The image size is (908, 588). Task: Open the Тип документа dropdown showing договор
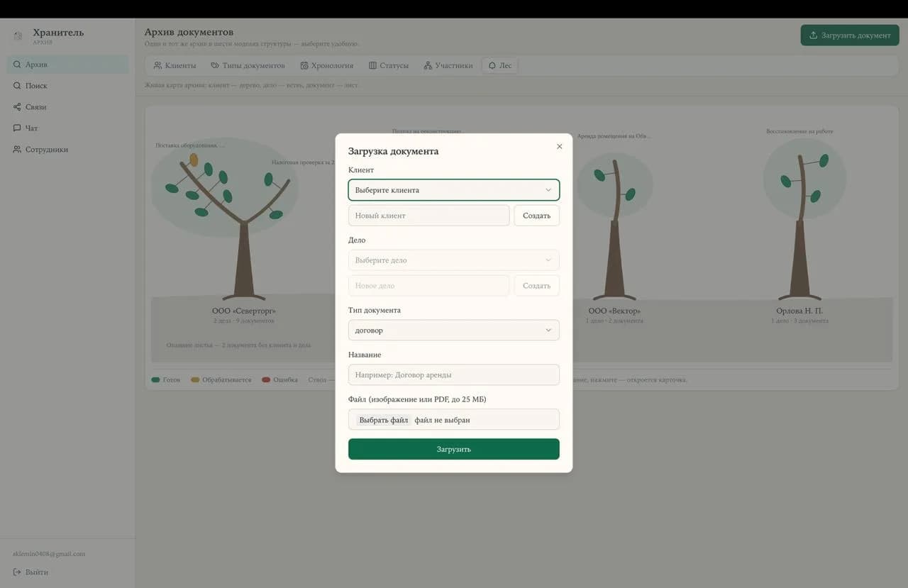coord(453,331)
